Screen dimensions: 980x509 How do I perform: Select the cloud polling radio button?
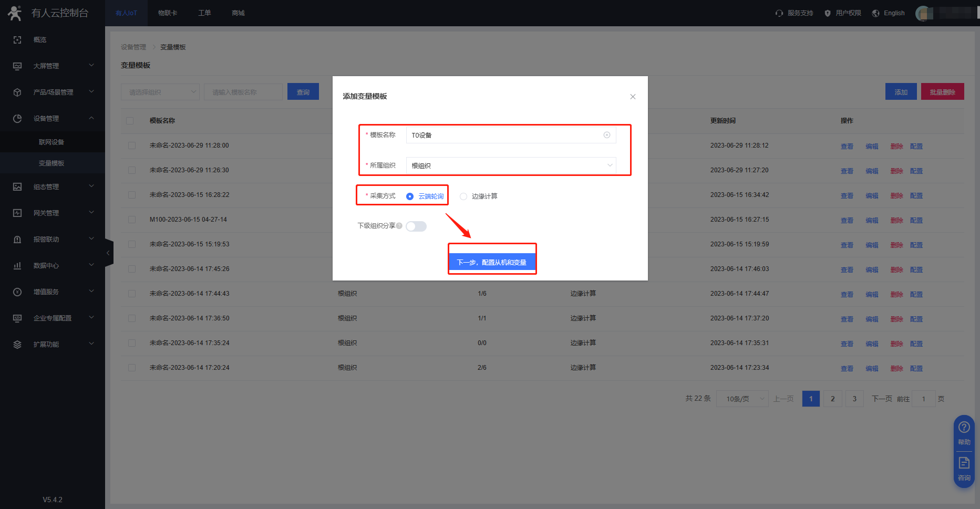click(x=410, y=196)
